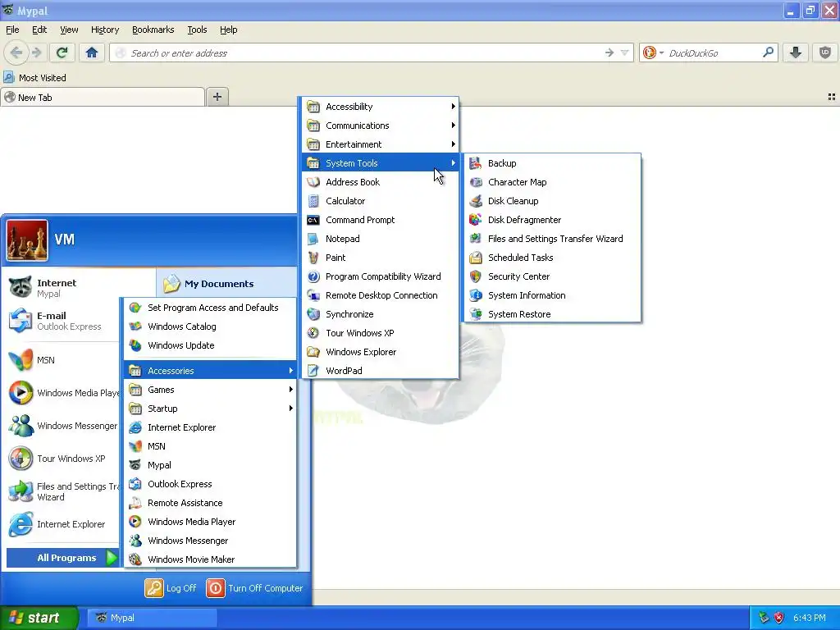This screenshot has width=840, height=630.
Task: Open the File menu
Action: coord(12,30)
